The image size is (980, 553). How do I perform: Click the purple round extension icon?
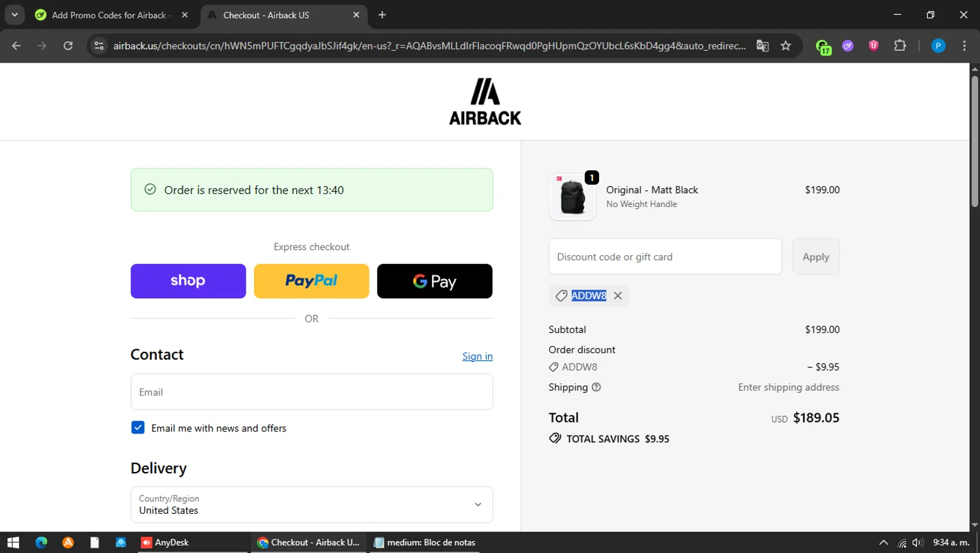pos(848,46)
